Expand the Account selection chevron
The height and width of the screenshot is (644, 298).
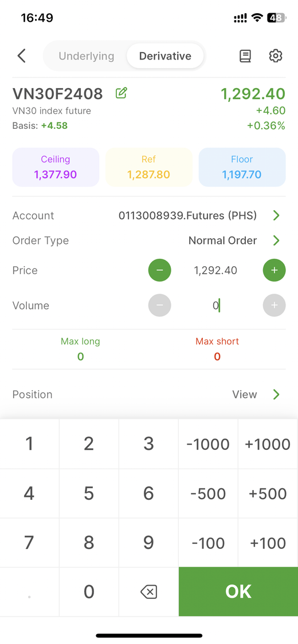pos(276,216)
